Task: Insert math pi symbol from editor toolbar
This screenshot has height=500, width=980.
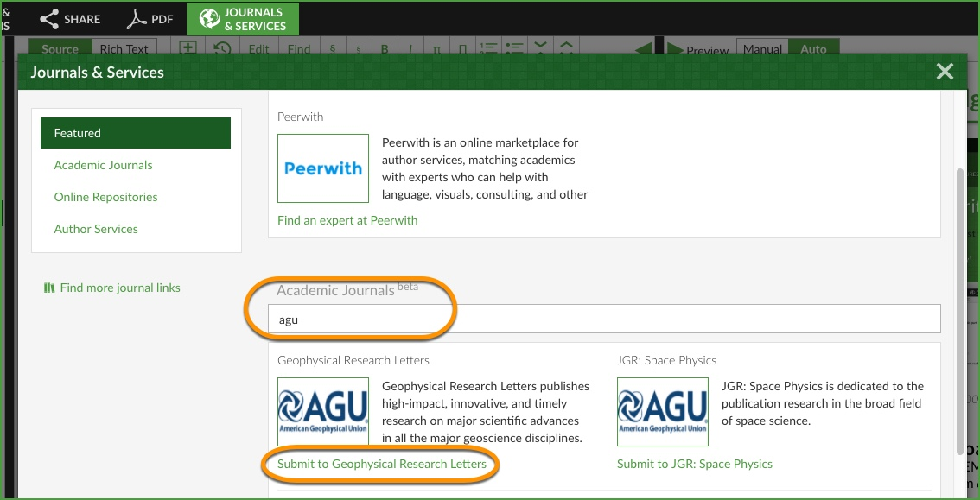Action: pyautogui.click(x=437, y=49)
